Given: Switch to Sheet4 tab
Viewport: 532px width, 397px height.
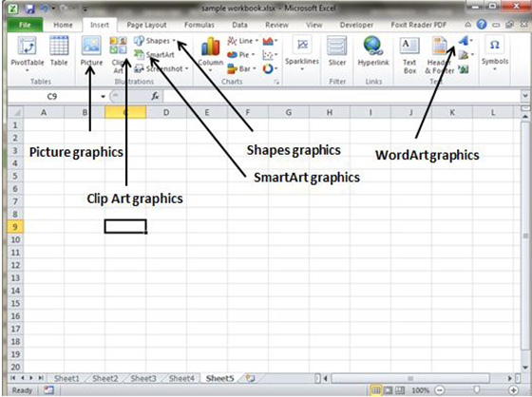Looking at the screenshot, I should pyautogui.click(x=181, y=378).
